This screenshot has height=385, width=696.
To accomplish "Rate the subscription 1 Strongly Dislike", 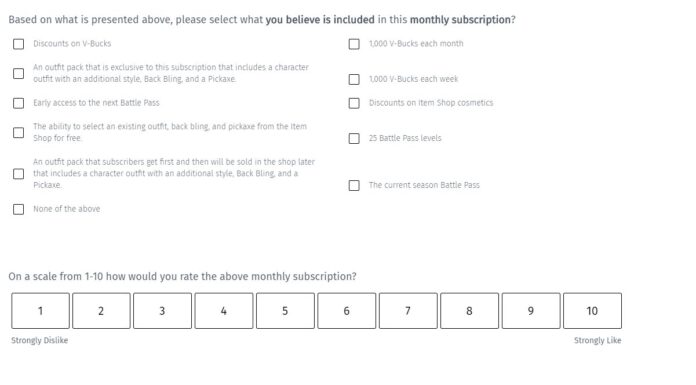I will click(x=40, y=311).
